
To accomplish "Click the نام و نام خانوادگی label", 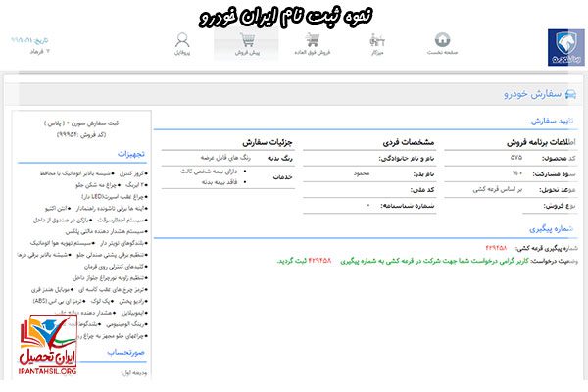I will coord(407,159).
